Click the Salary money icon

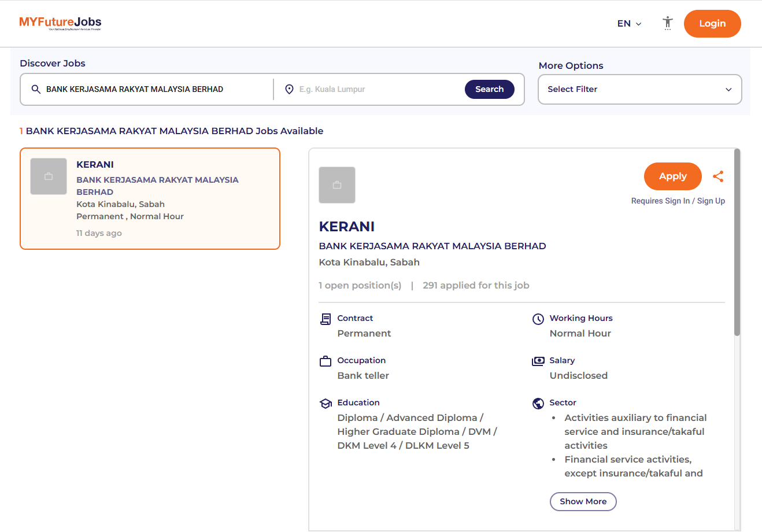538,361
